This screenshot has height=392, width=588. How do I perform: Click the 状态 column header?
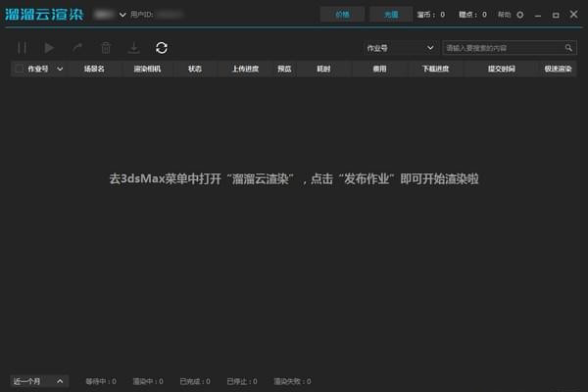pyautogui.click(x=195, y=69)
